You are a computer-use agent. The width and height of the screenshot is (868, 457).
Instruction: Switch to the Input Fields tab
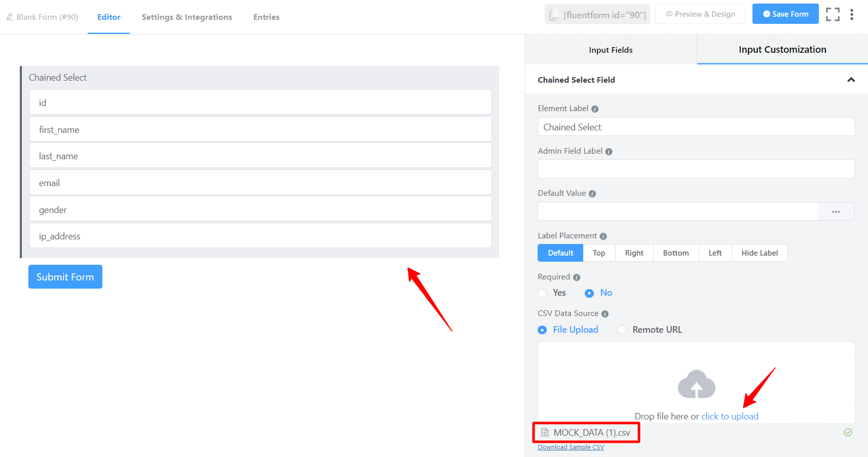point(611,50)
